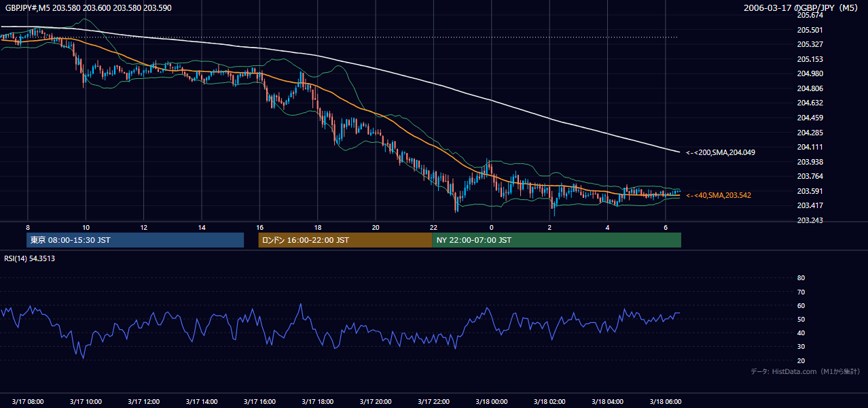
Task: Click price level 205.674 on the axis
Action: coord(810,15)
